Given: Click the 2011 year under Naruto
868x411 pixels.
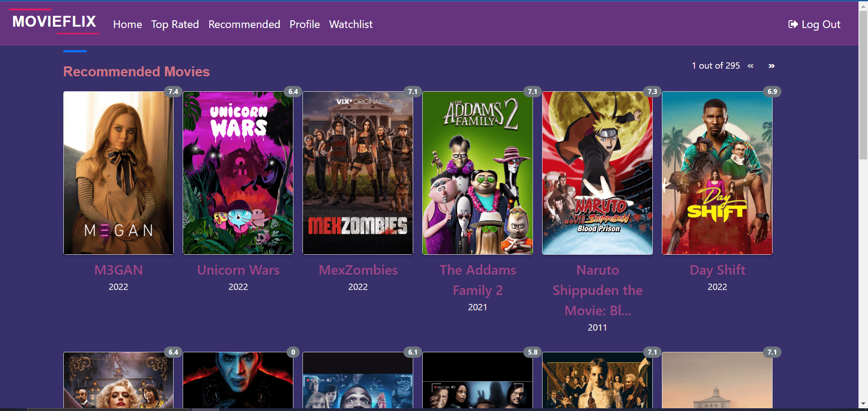Looking at the screenshot, I should (x=598, y=327).
